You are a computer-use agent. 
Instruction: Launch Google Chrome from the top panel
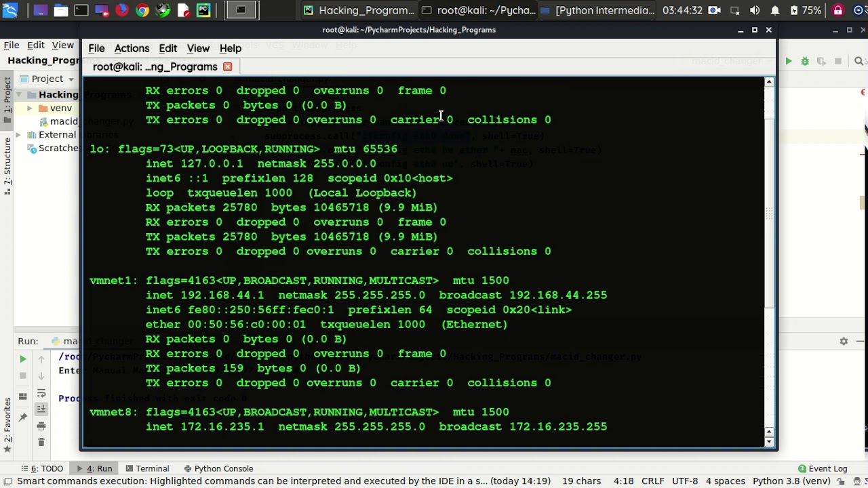tap(142, 10)
